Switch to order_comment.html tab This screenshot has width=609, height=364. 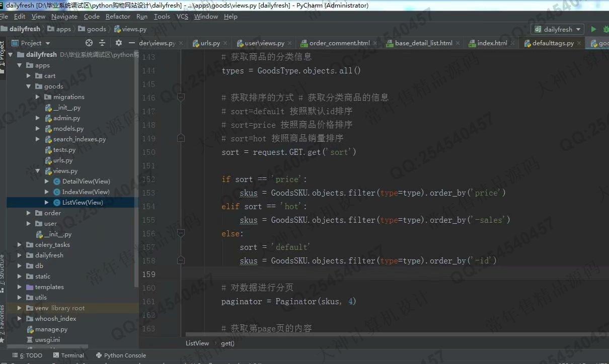(x=339, y=43)
